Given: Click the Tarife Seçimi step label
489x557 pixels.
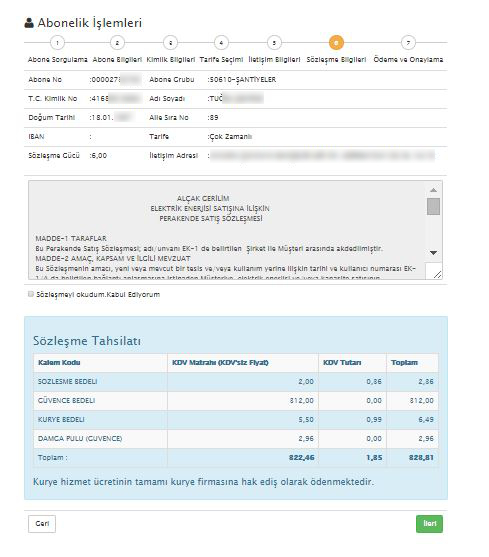Looking at the screenshot, I should 221,60.
